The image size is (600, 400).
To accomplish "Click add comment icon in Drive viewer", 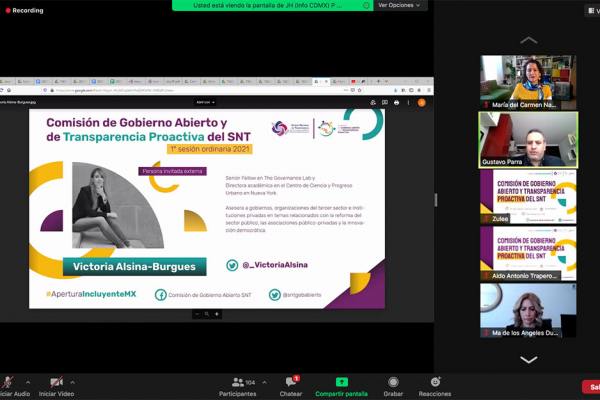I will [385, 103].
